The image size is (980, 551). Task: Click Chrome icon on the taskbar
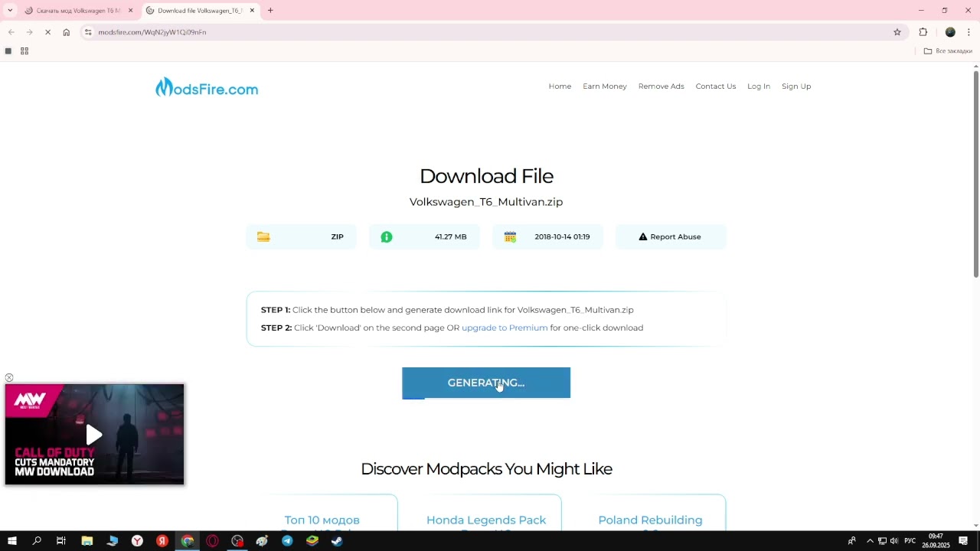pos(188,541)
